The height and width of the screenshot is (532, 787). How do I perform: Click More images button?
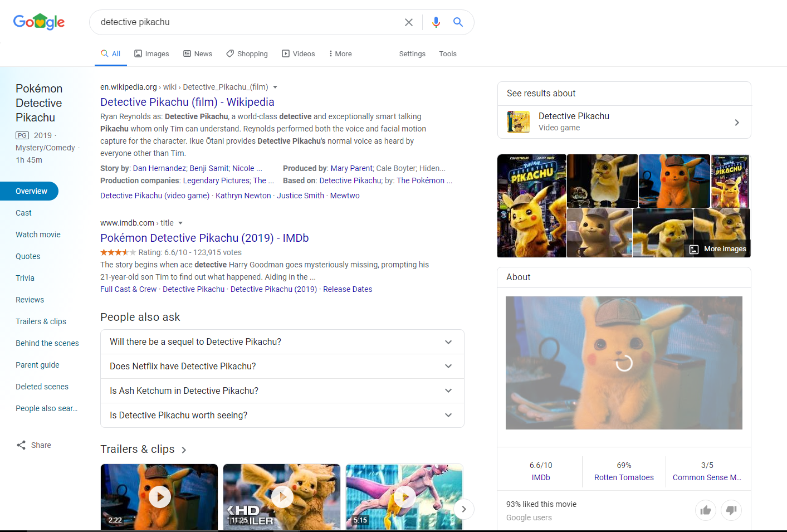click(718, 249)
